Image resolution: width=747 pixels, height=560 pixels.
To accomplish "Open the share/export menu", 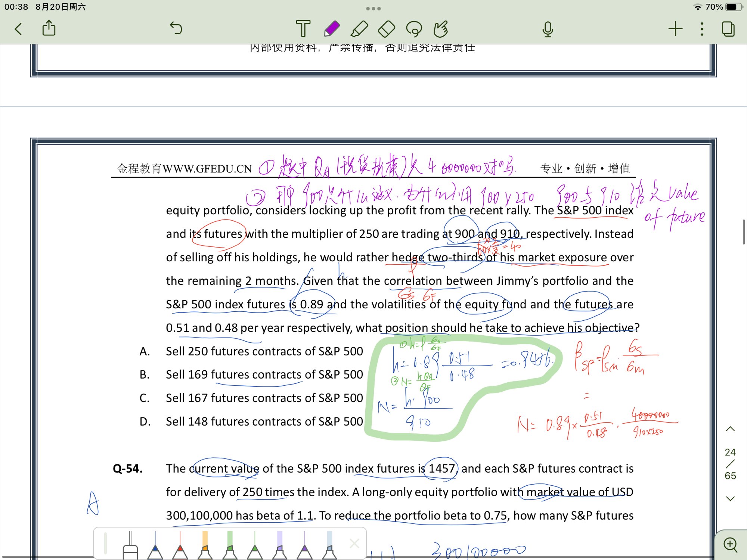I will pyautogui.click(x=49, y=28).
